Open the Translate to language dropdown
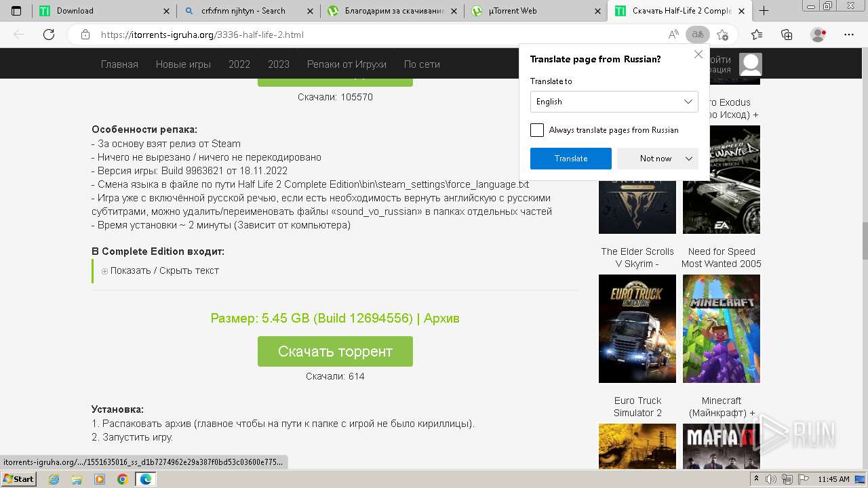The width and height of the screenshot is (868, 488). (614, 102)
